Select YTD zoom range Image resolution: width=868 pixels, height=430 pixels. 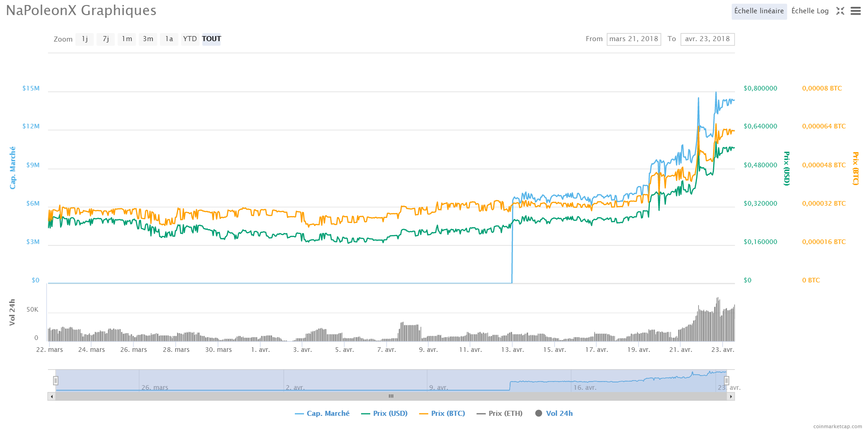190,39
